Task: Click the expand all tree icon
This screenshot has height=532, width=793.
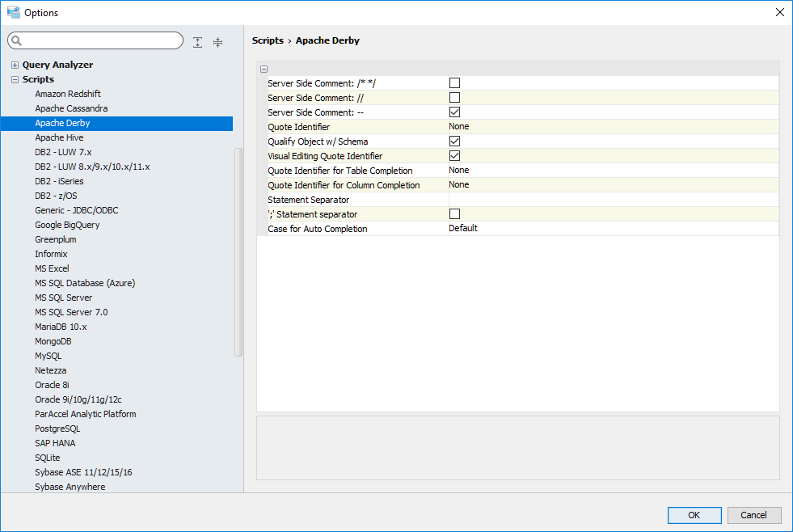Action: (198, 42)
